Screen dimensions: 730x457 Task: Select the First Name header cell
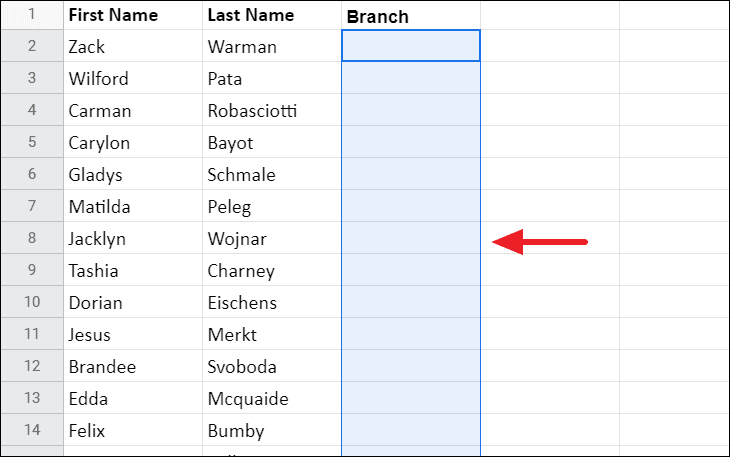click(x=133, y=15)
